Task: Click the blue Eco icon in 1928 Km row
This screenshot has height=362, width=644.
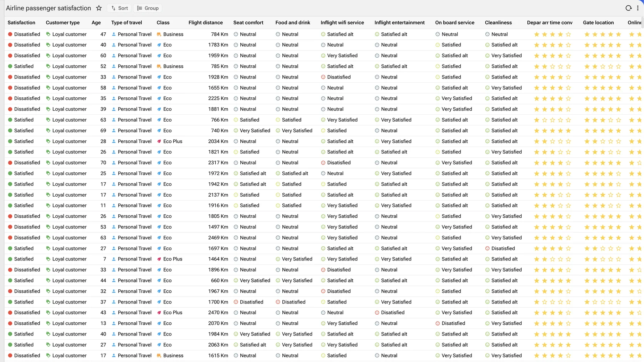Action: 159,77
